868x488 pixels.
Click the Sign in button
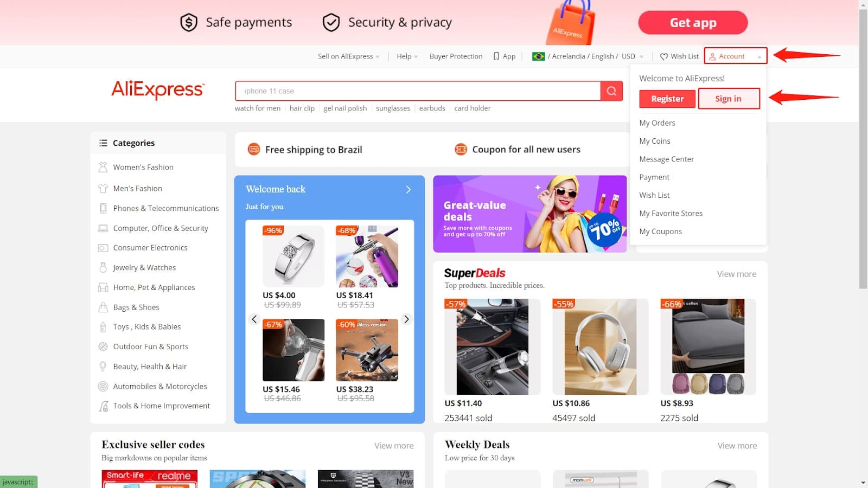pyautogui.click(x=729, y=99)
